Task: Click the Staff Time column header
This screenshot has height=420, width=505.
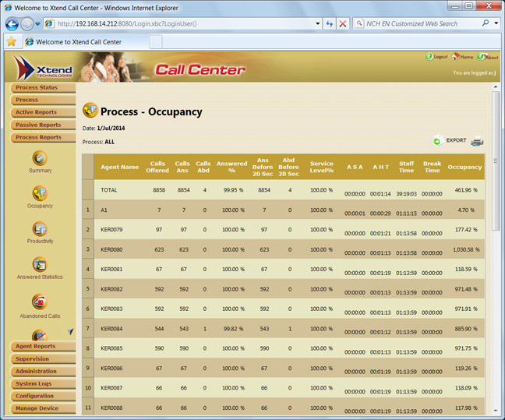Action: pos(406,167)
